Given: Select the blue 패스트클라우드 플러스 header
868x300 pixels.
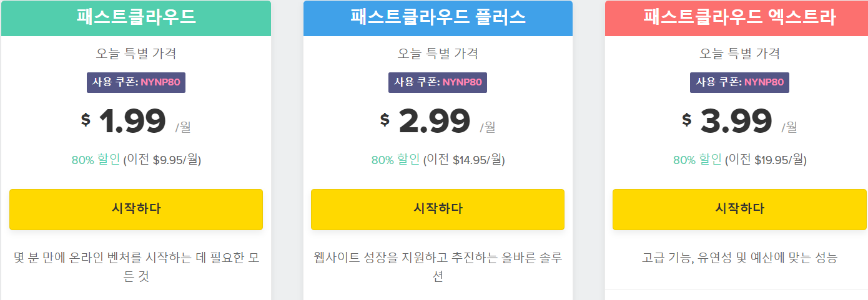Looking at the screenshot, I should pos(438,17).
